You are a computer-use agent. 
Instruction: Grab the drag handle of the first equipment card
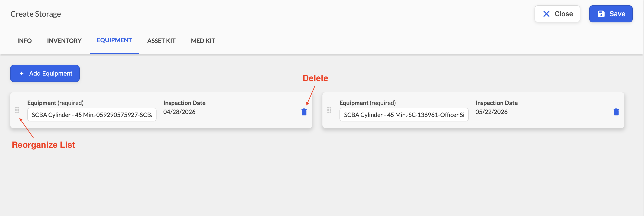[x=17, y=110]
